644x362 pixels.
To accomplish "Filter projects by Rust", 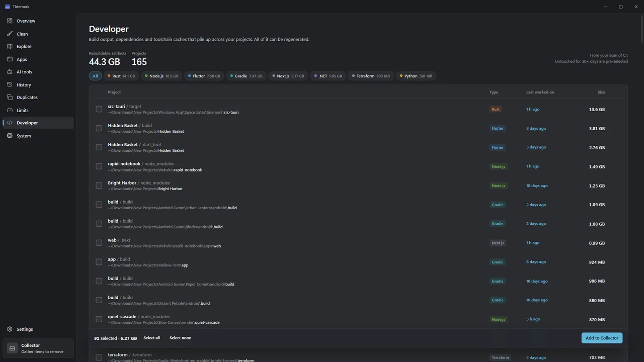I will [x=121, y=76].
